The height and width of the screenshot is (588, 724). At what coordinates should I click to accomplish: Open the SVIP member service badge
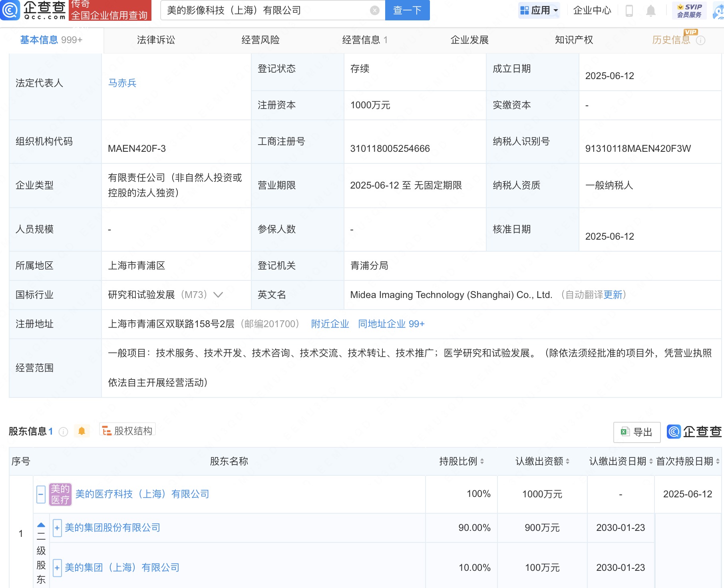(689, 11)
